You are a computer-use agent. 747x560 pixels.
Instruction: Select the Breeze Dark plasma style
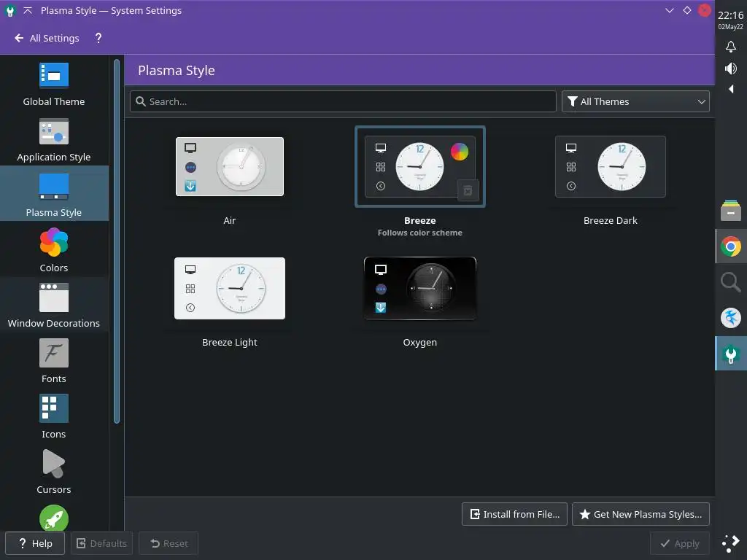(x=611, y=167)
